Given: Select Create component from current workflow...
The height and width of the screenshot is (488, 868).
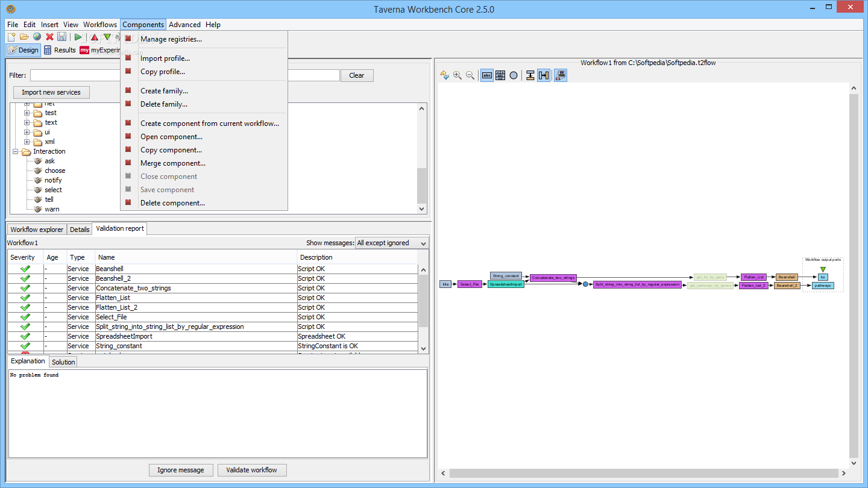Looking at the screenshot, I should click(204, 124).
